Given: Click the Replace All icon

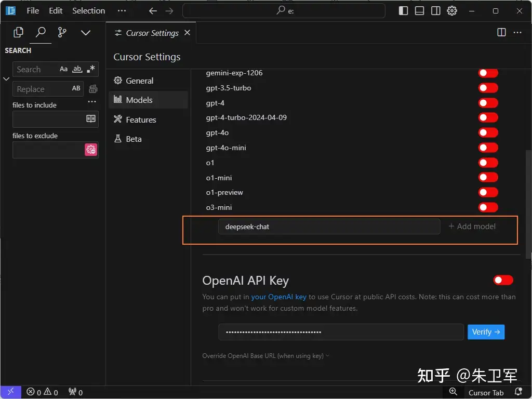Looking at the screenshot, I should point(93,89).
